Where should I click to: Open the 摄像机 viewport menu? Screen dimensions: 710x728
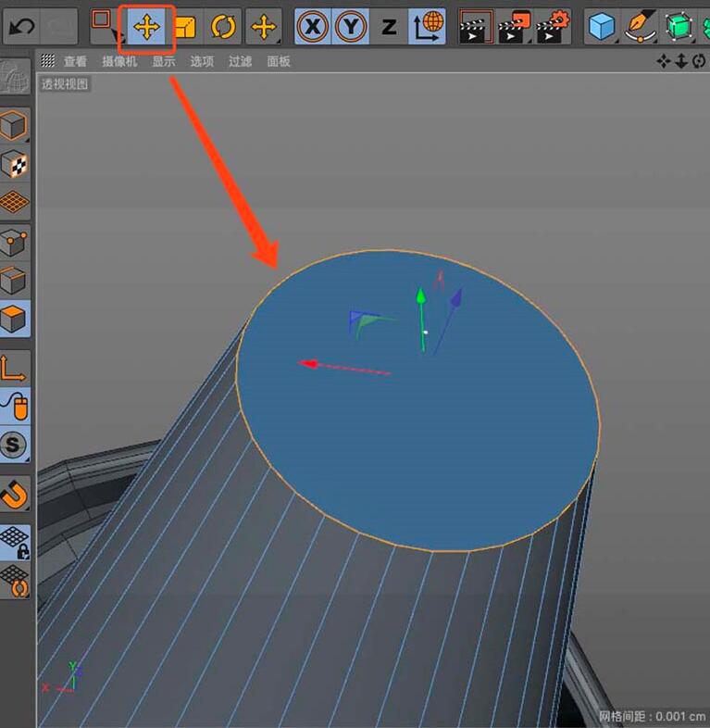(x=119, y=61)
